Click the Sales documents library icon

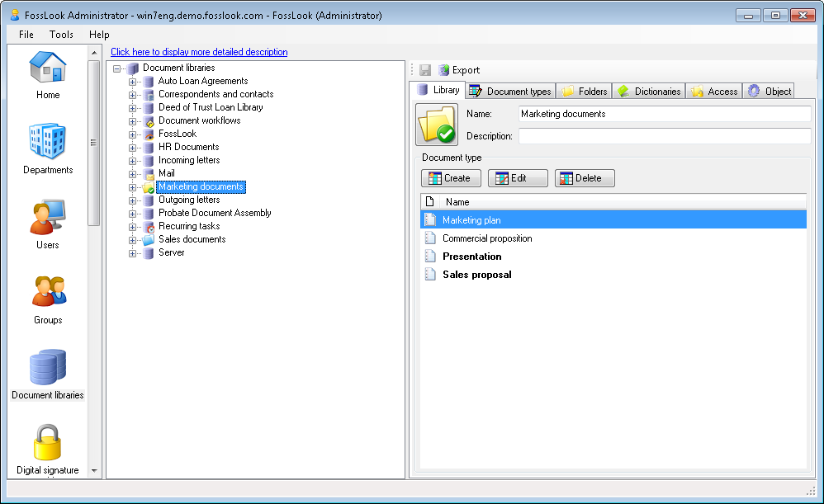coord(149,239)
